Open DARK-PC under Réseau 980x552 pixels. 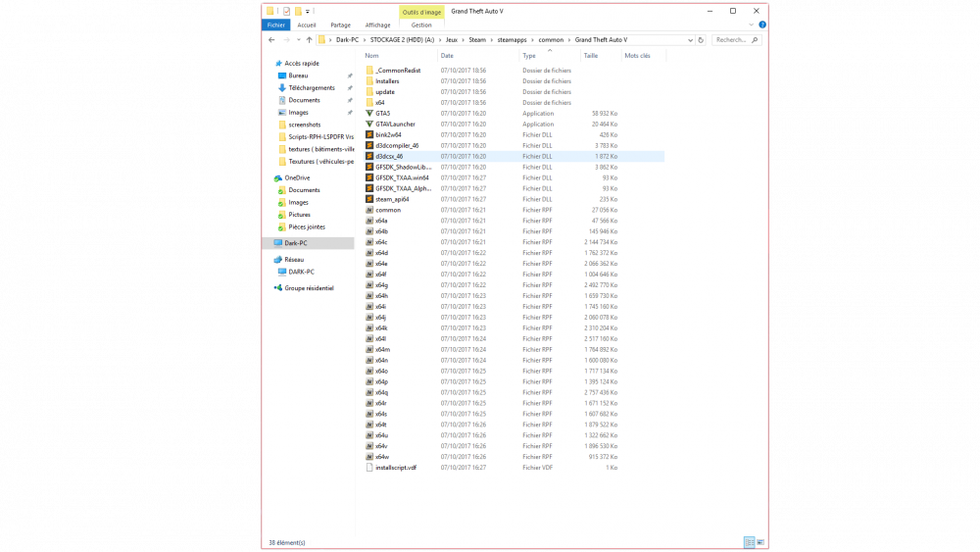(301, 272)
